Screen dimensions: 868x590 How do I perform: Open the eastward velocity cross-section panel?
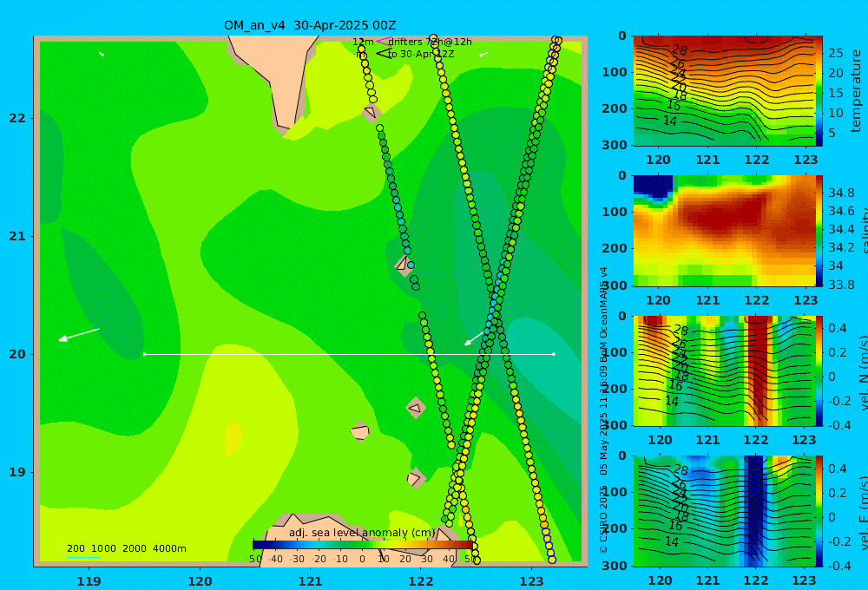724,511
